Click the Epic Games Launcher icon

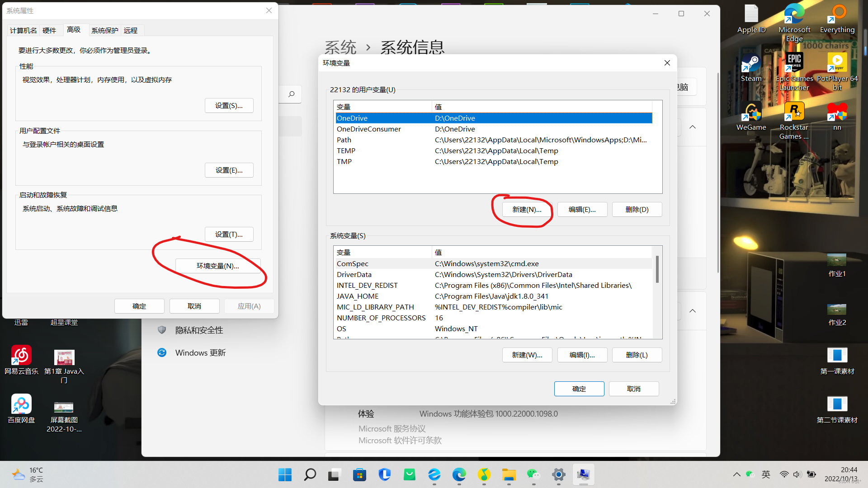tap(794, 63)
